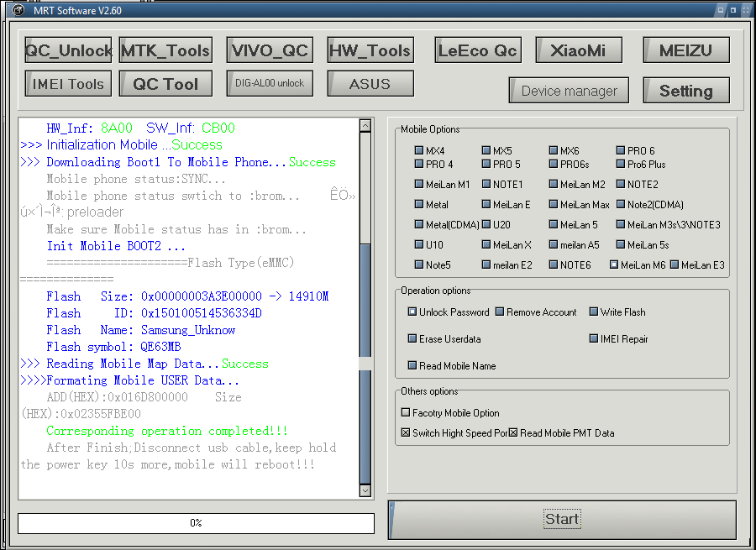The height and width of the screenshot is (550, 756).
Task: Open the XiaoMi module
Action: click(579, 50)
